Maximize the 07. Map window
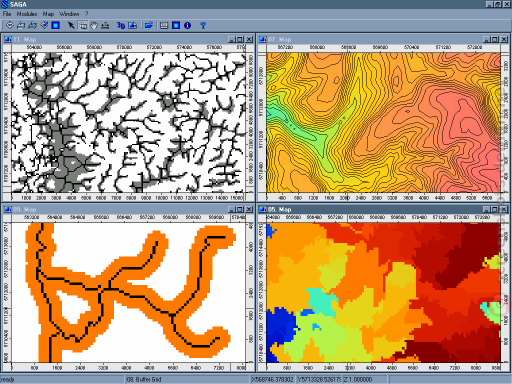This screenshot has width=512, height=384. [x=495, y=39]
